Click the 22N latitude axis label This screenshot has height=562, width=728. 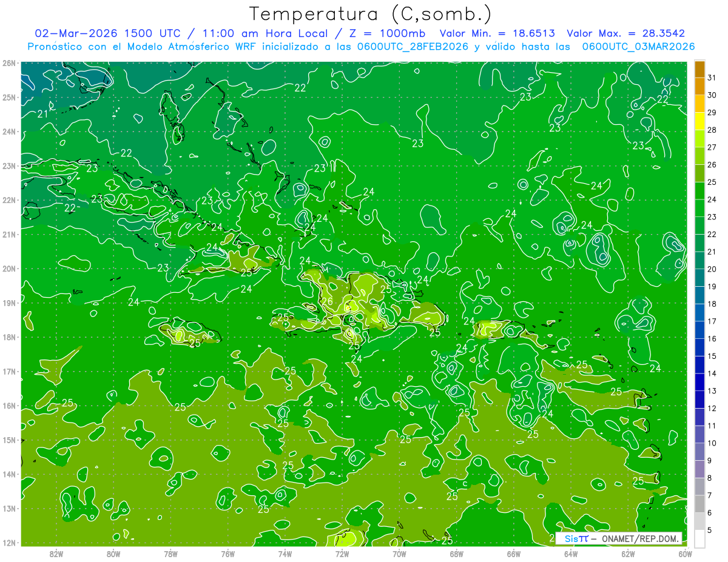[x=8, y=200]
